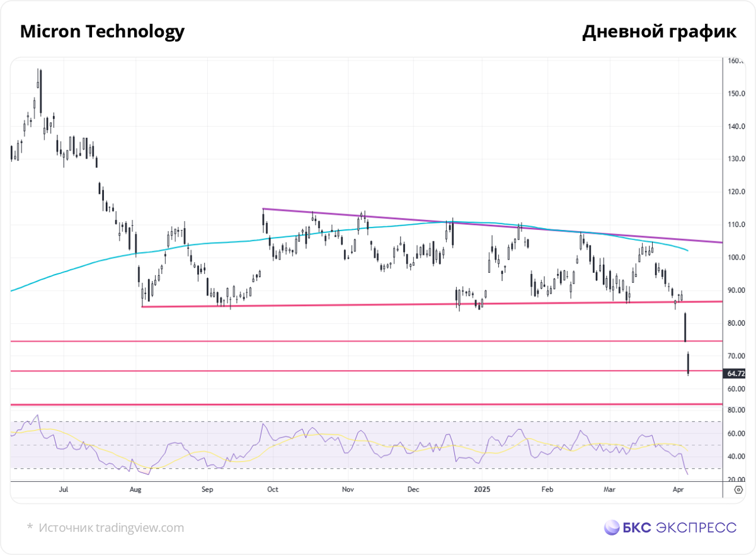This screenshot has height=555, width=756.
Task: Select the red horizontal level near 55
Action: (367, 404)
